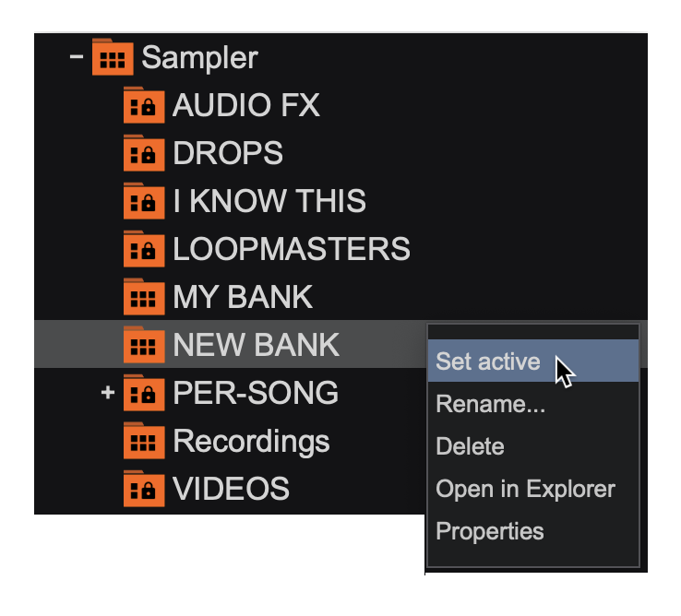Select the DROPS bank label

click(228, 154)
